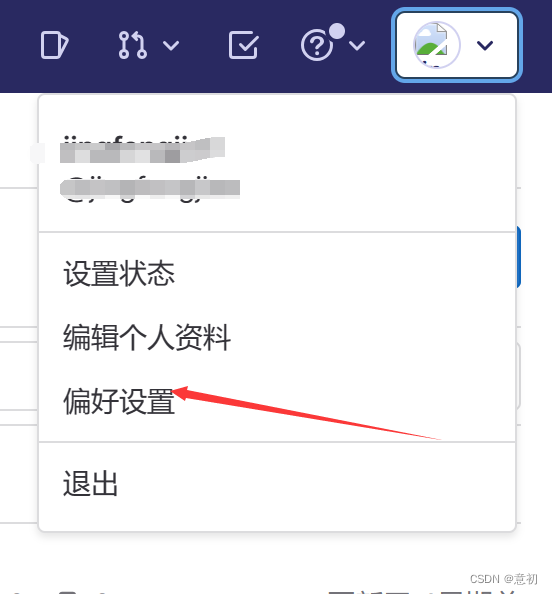Click the notification dot on Help icon
The image size is (552, 594).
pyautogui.click(x=337, y=31)
